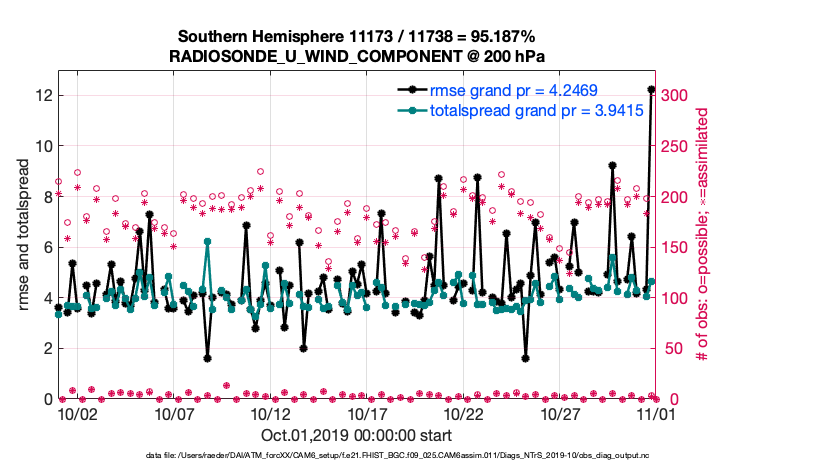Screen dimensions: 830x470
Task: Click the 10/12 x-axis tick label
Action: [271, 414]
